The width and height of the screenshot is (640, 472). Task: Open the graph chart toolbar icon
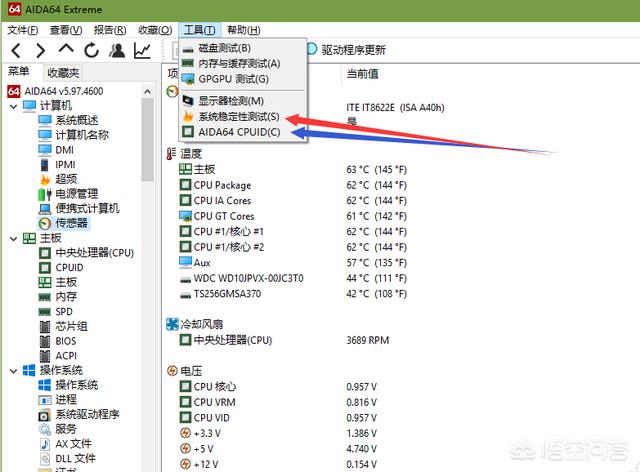pos(142,50)
